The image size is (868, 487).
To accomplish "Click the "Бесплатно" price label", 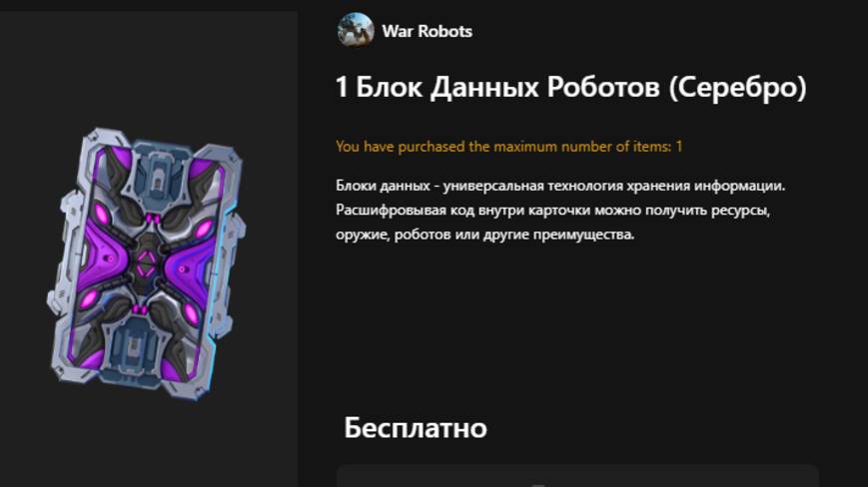I will [416, 428].
